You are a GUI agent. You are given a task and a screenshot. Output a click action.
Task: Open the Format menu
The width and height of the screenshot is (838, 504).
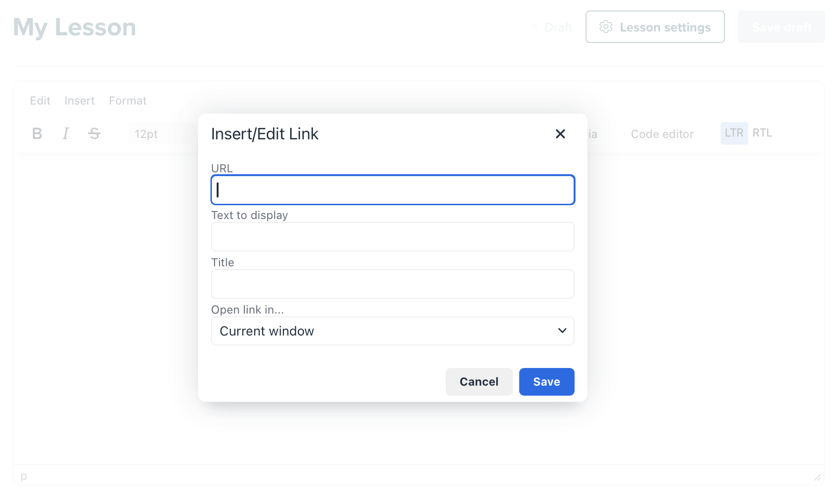coord(127,101)
